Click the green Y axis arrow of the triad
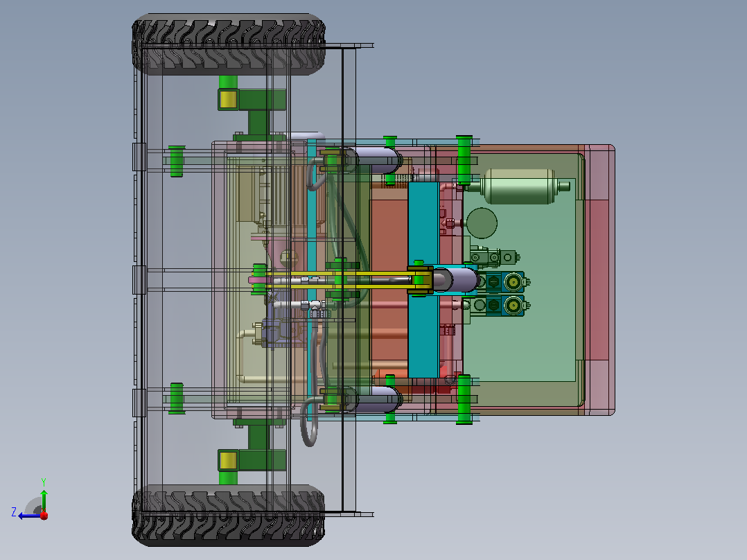 44,500
